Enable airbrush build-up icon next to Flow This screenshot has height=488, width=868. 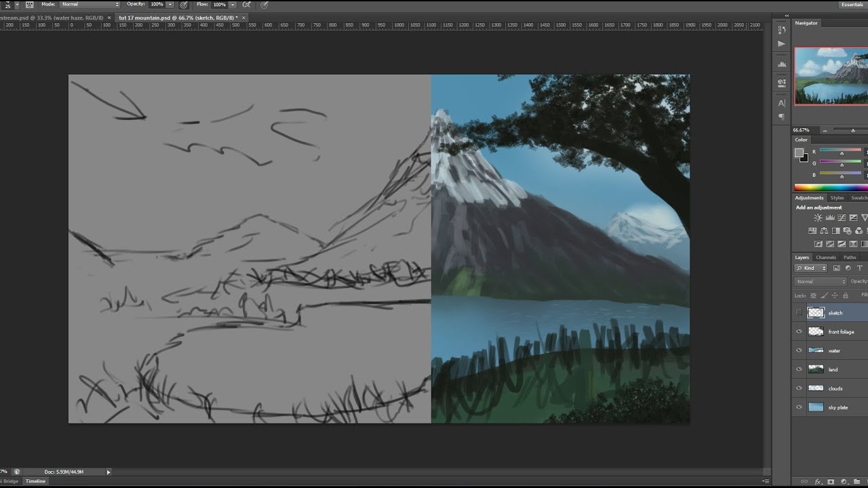[x=246, y=4]
